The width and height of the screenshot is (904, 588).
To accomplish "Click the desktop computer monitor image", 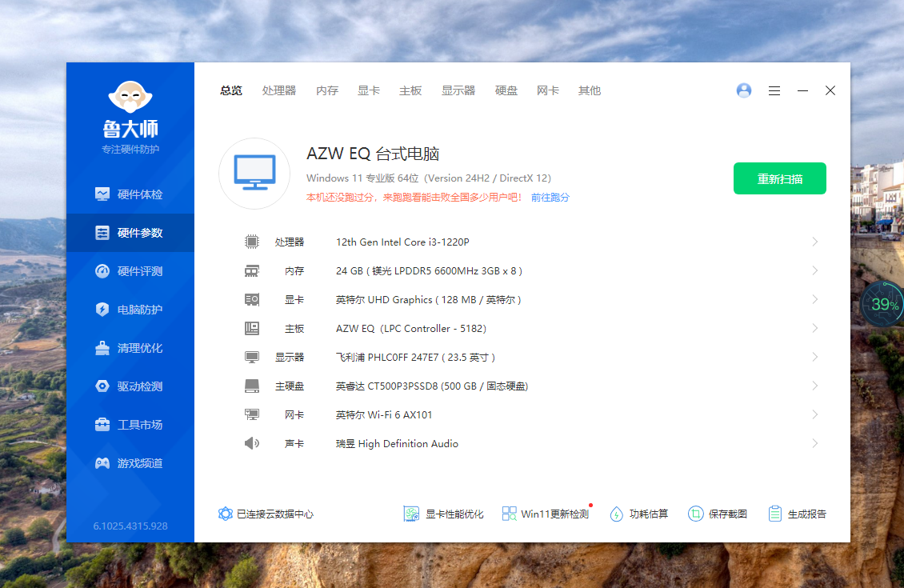I will 254,173.
